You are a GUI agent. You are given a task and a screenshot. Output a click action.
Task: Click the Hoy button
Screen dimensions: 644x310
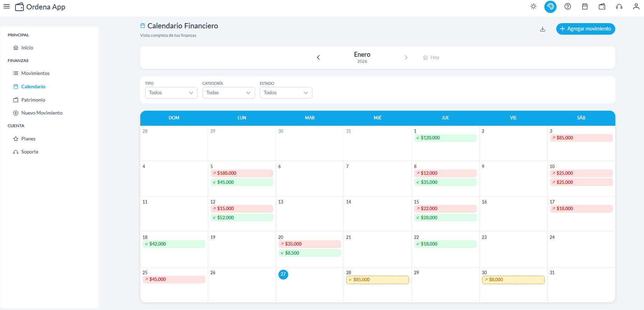pos(431,57)
